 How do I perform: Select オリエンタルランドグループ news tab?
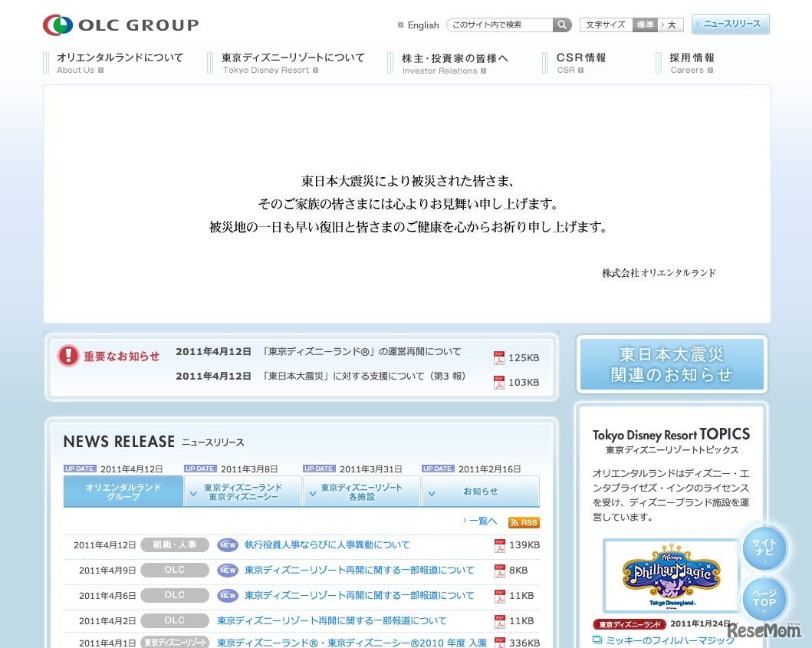(x=123, y=491)
